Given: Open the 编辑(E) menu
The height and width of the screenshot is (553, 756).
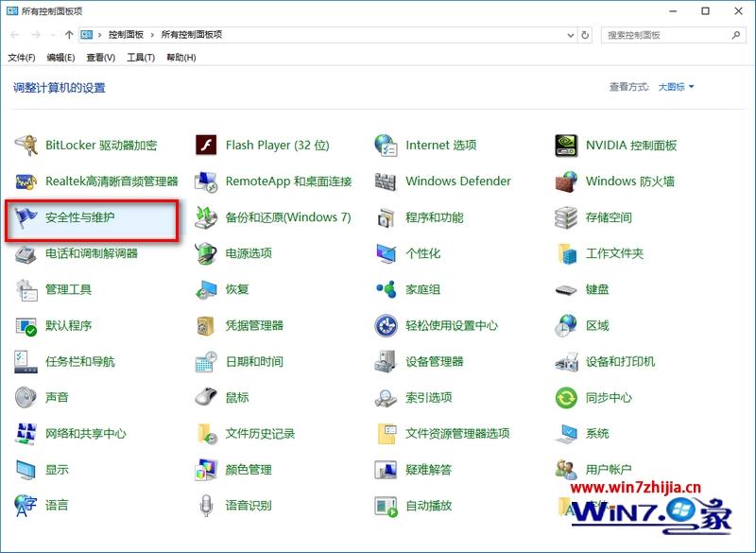Looking at the screenshot, I should [x=60, y=58].
